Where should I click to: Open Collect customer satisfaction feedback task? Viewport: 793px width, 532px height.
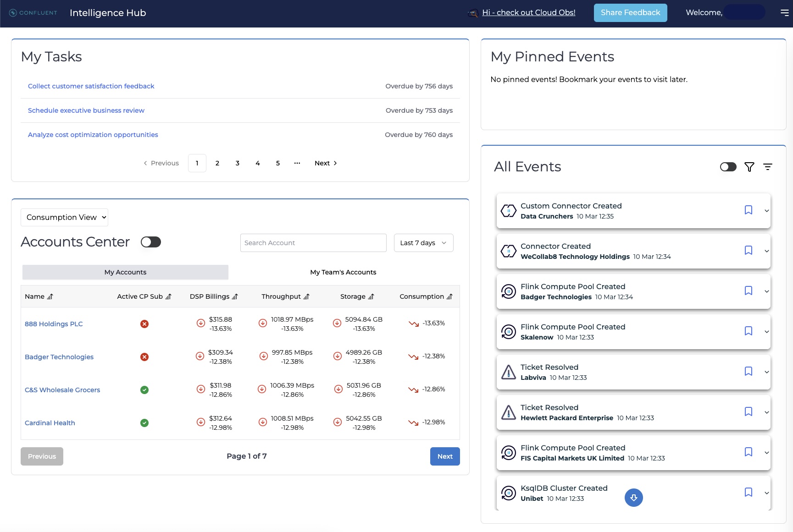point(91,86)
